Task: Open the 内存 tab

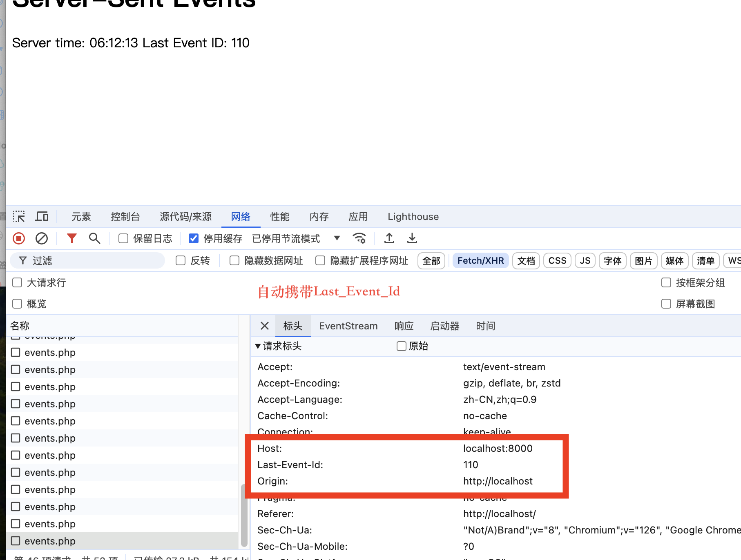Action: [x=319, y=216]
